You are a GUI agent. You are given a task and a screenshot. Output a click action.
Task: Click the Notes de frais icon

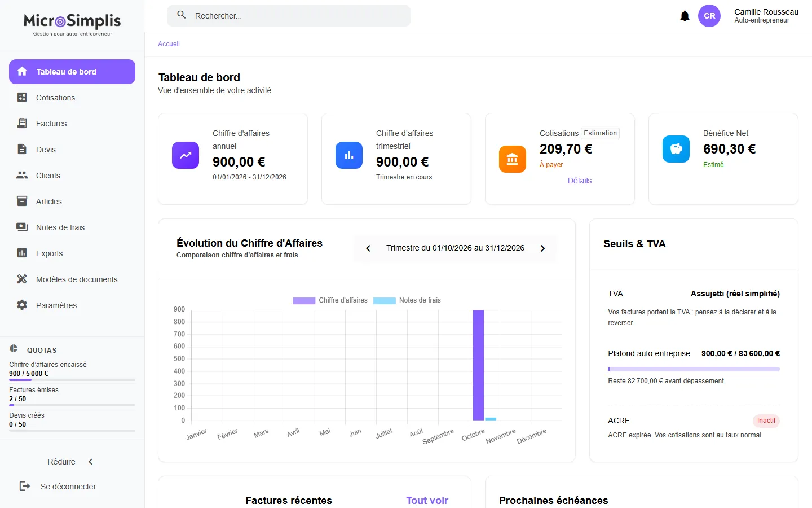point(22,227)
